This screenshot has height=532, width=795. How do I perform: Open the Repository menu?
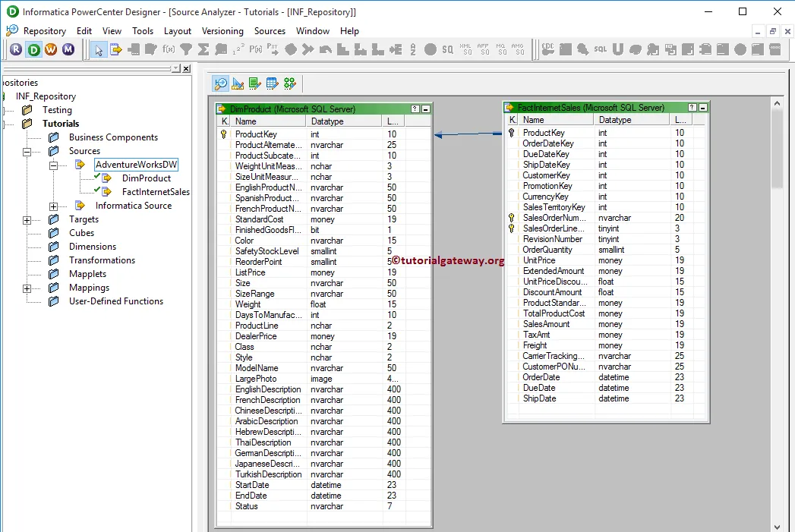45,31
